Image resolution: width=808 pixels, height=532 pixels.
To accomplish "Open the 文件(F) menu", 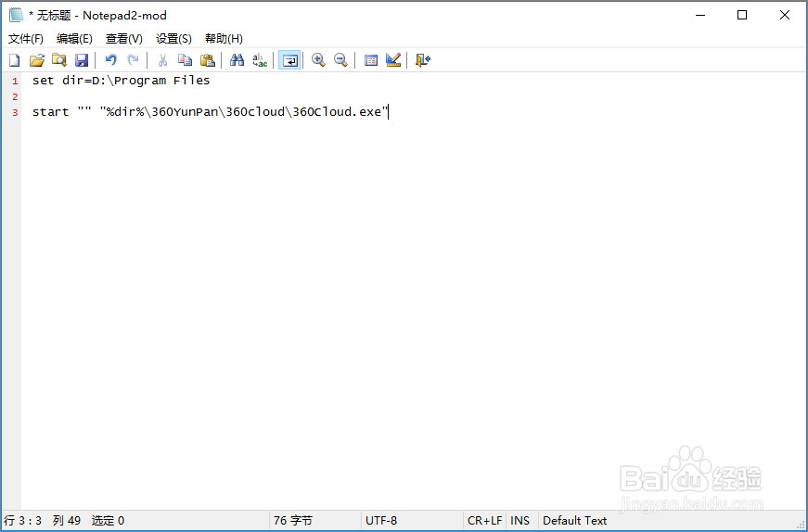I will [26, 39].
